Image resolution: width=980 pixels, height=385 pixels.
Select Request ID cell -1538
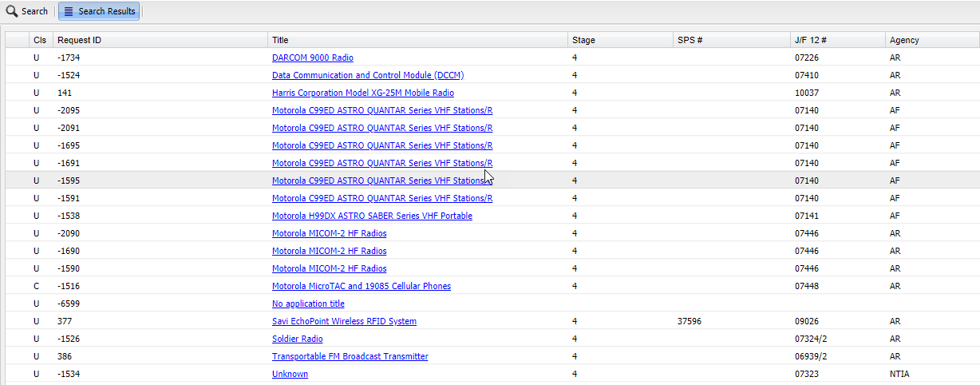coord(69,216)
